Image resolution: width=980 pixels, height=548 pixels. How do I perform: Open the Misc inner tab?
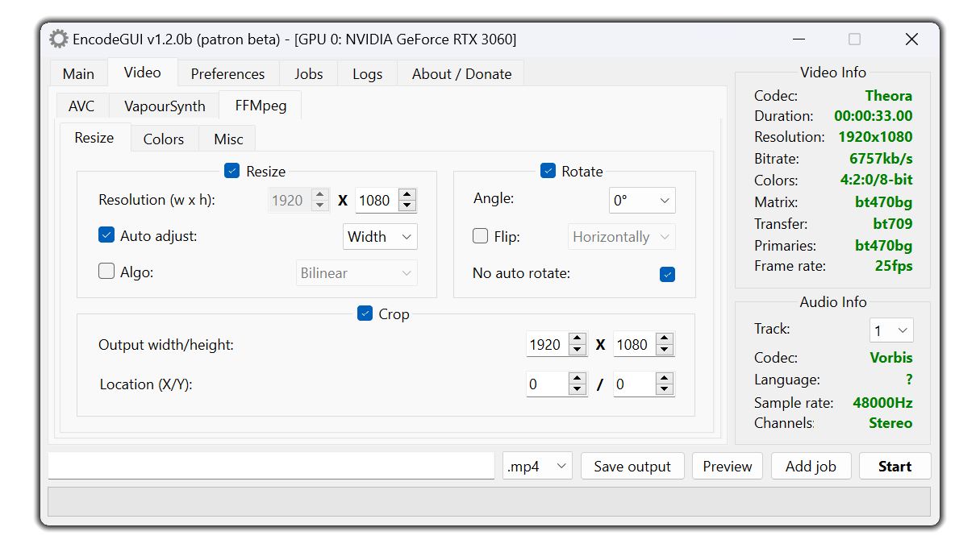coord(228,139)
